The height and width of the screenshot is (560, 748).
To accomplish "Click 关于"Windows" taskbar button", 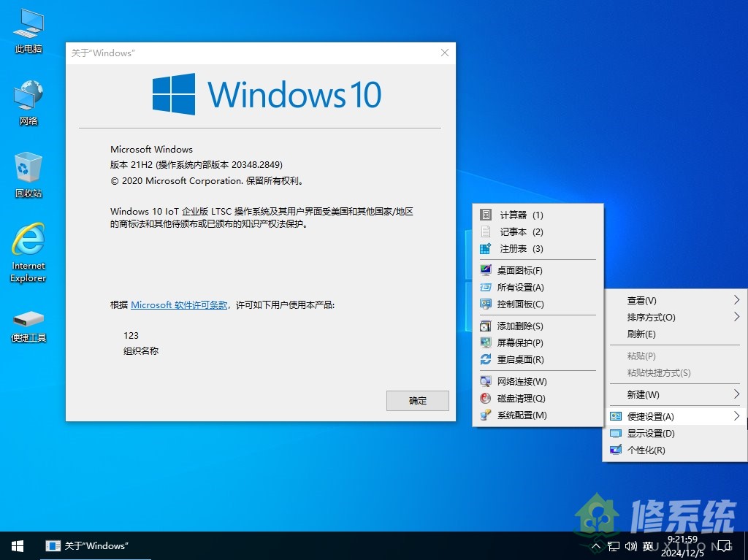I will point(96,545).
